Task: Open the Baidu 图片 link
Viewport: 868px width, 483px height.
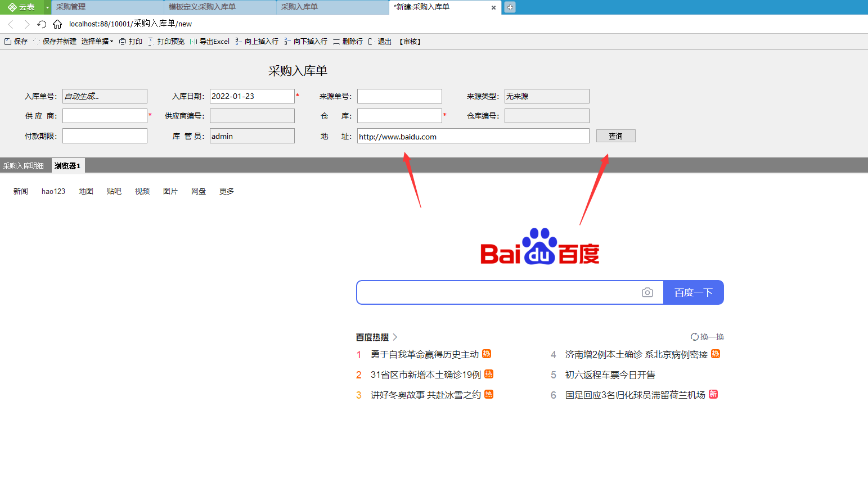Action: [170, 191]
